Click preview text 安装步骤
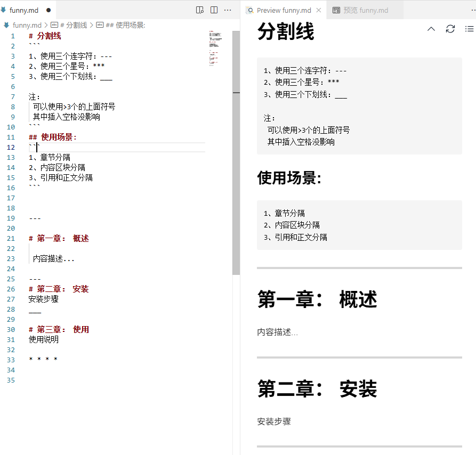476x455 pixels. (x=274, y=421)
